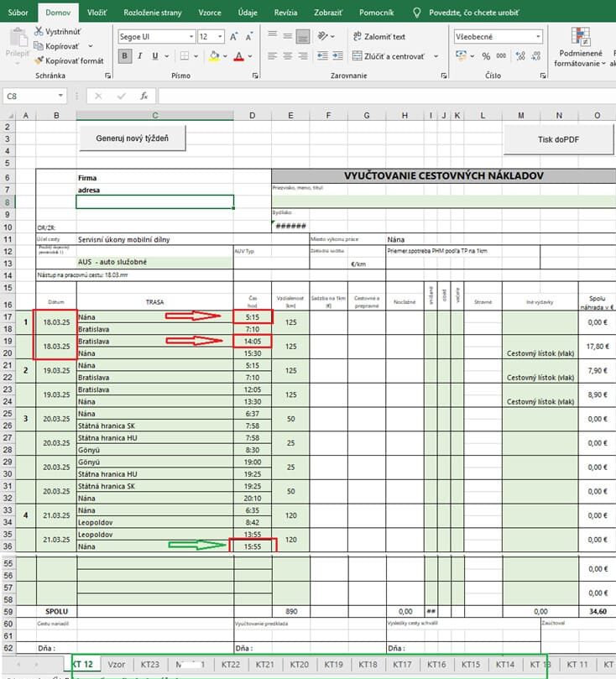Select cell with time 5:15 in row 17

[x=253, y=317]
